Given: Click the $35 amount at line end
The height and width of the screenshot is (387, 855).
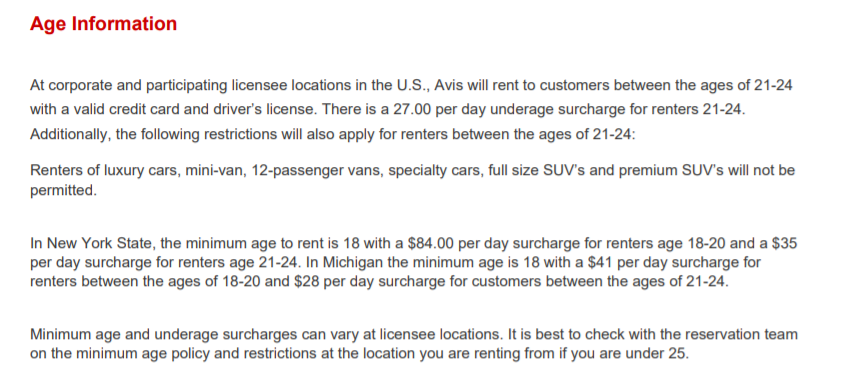Looking at the screenshot, I should click(x=784, y=243).
